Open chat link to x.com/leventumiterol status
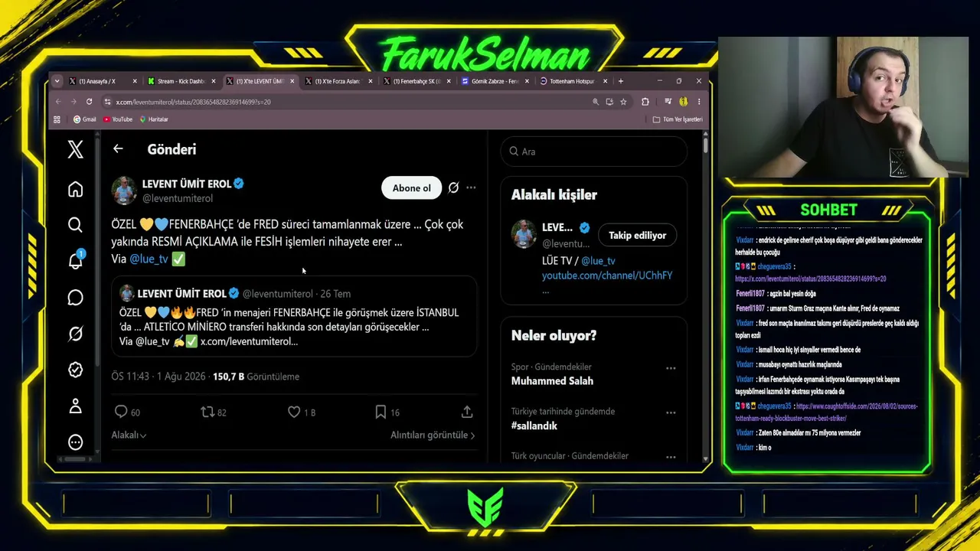 (810, 279)
